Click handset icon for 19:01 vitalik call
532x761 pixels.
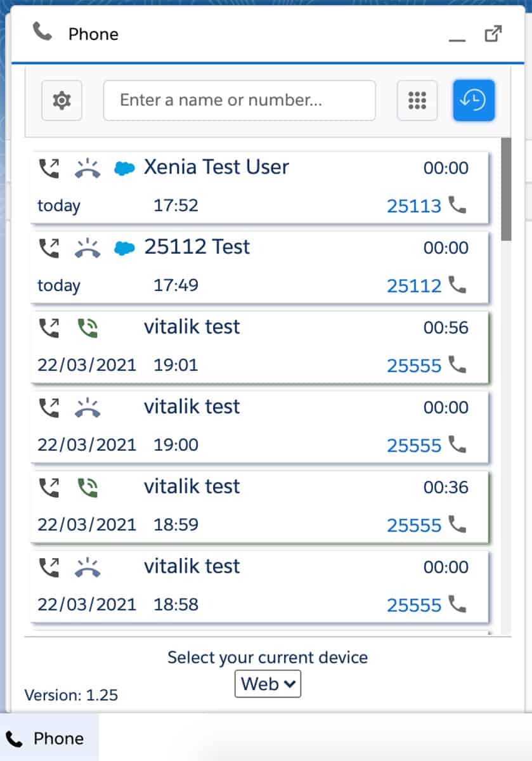coord(457,364)
